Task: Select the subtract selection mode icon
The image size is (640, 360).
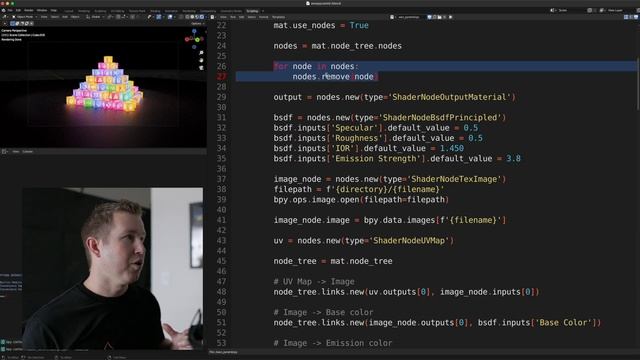Action: point(22,23)
